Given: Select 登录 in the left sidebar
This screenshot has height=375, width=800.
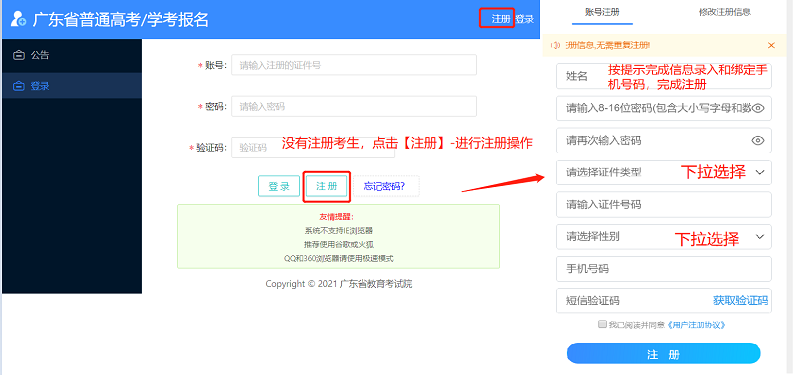Looking at the screenshot, I should (x=71, y=86).
